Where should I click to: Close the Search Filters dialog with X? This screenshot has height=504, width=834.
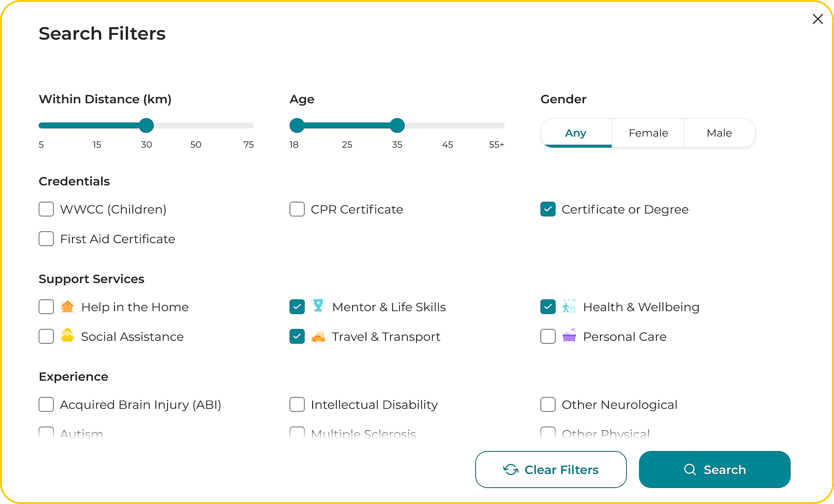click(x=817, y=19)
